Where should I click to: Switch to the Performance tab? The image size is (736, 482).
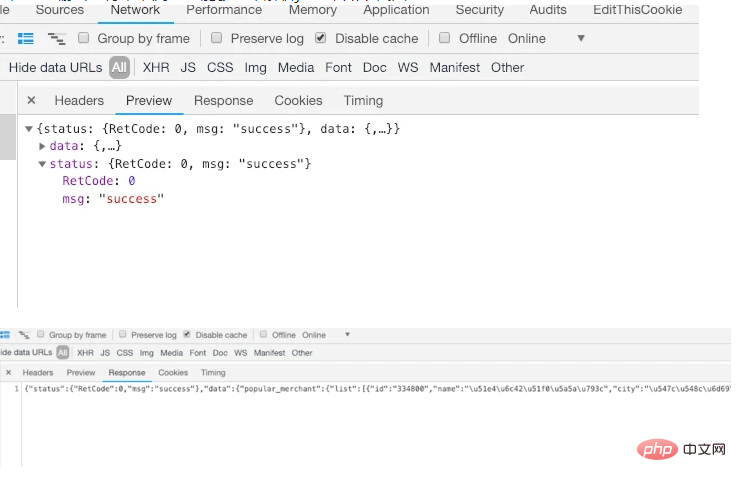(x=224, y=10)
